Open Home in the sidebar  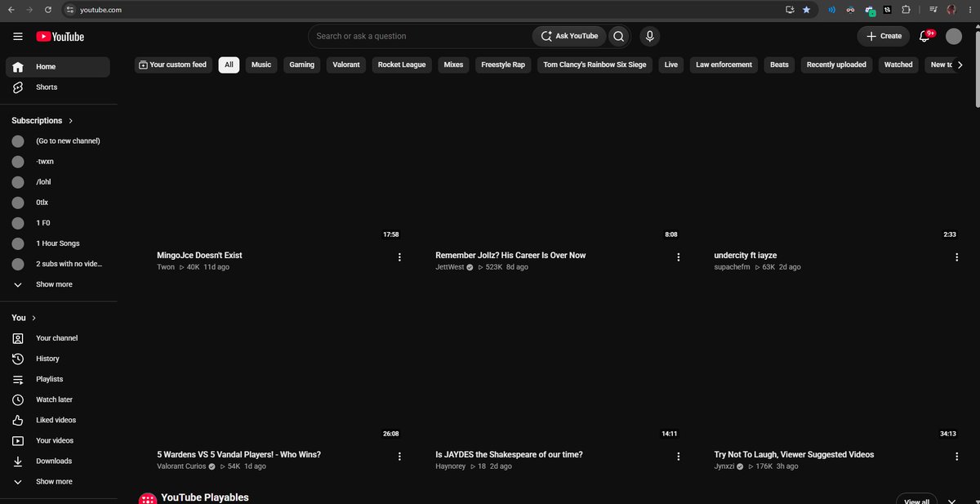point(57,67)
